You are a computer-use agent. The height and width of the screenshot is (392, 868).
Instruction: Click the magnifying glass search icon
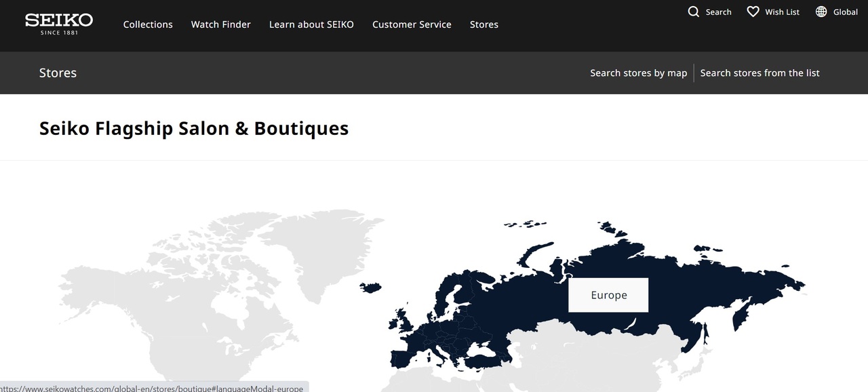click(x=693, y=12)
